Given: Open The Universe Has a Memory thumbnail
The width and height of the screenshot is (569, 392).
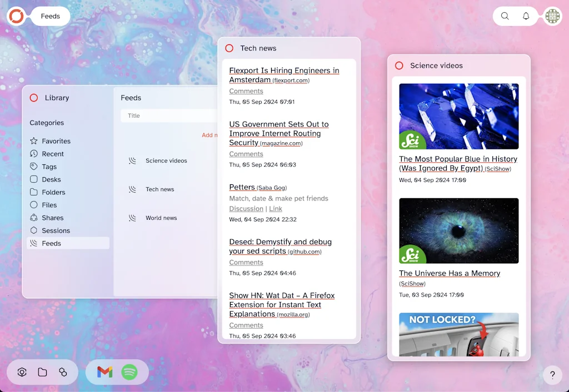Looking at the screenshot, I should click(x=458, y=230).
